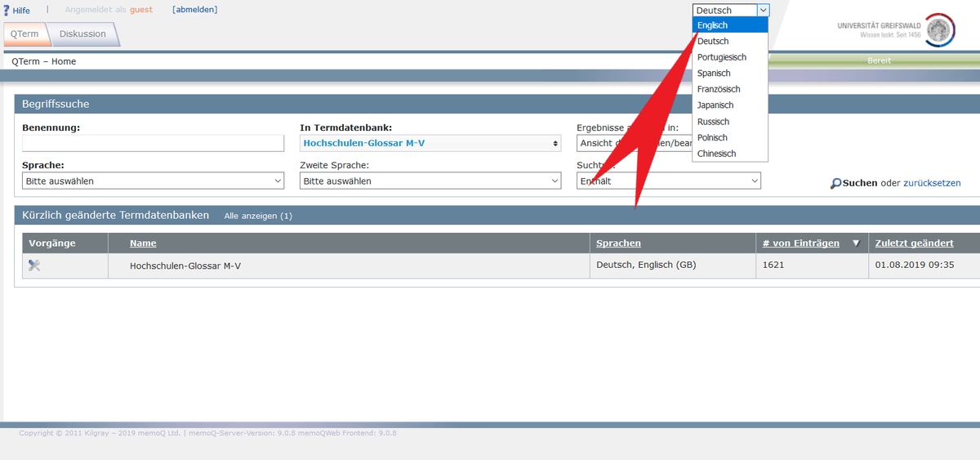This screenshot has width=980, height=460.
Task: Click the Hilfe question mark icon
Action: [x=7, y=11]
